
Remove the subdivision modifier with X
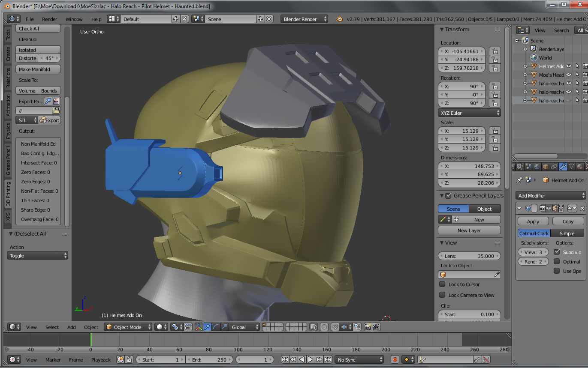[582, 208]
